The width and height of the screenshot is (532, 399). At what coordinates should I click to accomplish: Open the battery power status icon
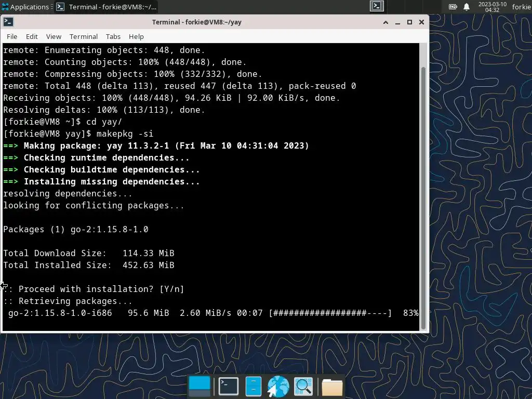tap(453, 7)
